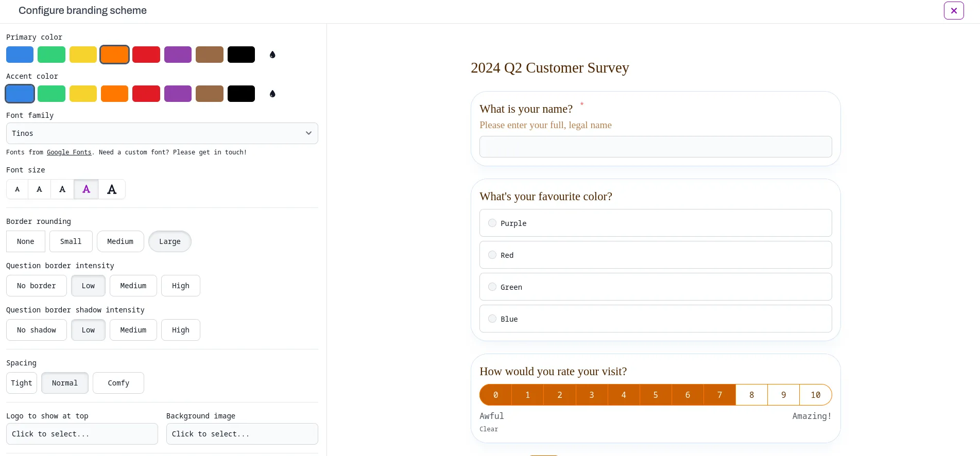This screenshot has width=980, height=456.
Task: Open the custom accent color picker droplet
Action: (x=272, y=93)
